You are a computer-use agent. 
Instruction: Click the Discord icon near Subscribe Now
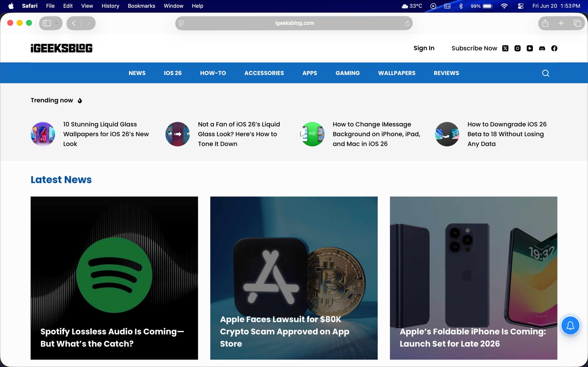pyautogui.click(x=542, y=48)
